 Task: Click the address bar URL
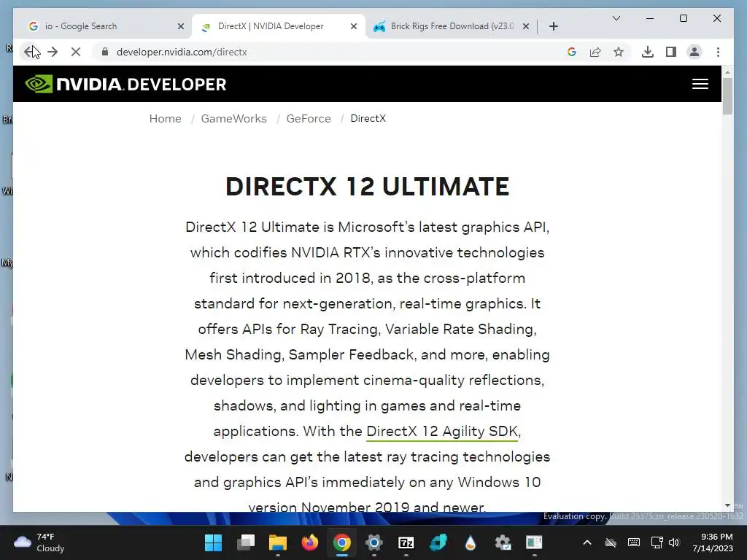182,52
